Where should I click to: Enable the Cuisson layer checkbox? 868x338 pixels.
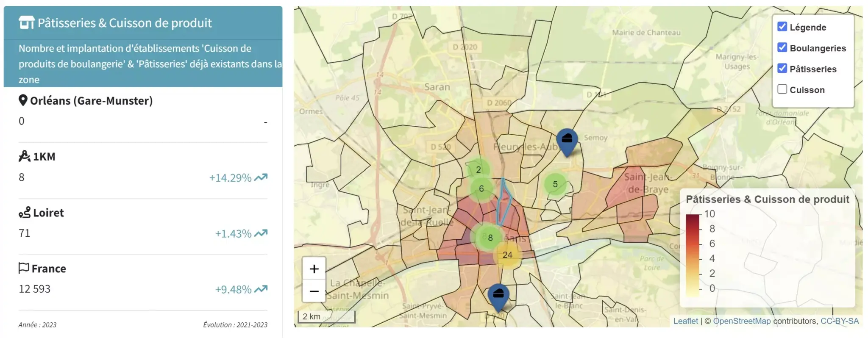(782, 89)
